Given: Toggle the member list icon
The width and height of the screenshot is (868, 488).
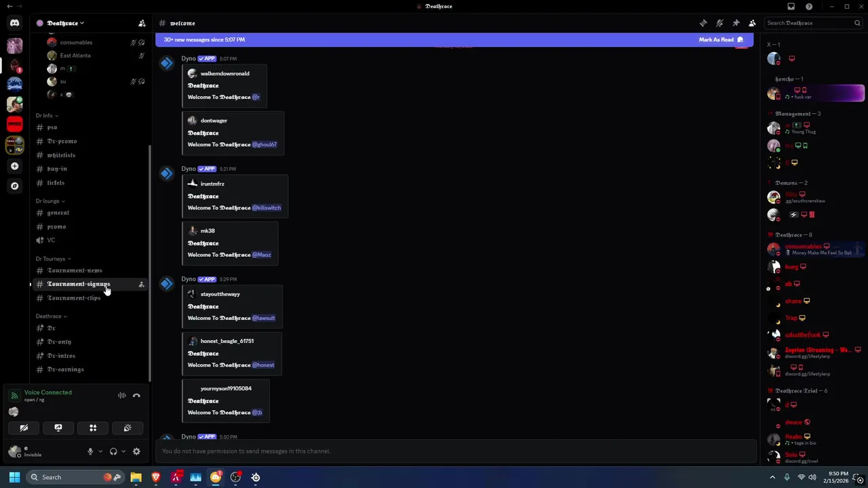Looking at the screenshot, I should coord(752,23).
